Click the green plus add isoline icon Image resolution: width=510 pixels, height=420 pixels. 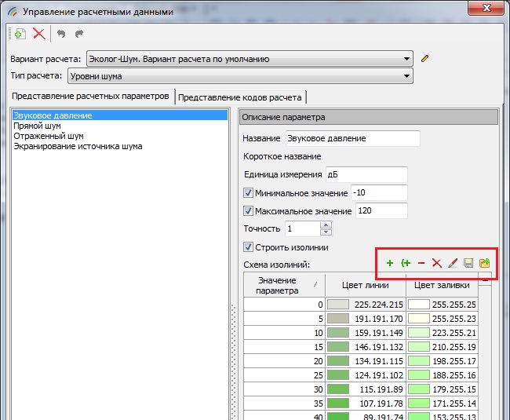click(390, 263)
